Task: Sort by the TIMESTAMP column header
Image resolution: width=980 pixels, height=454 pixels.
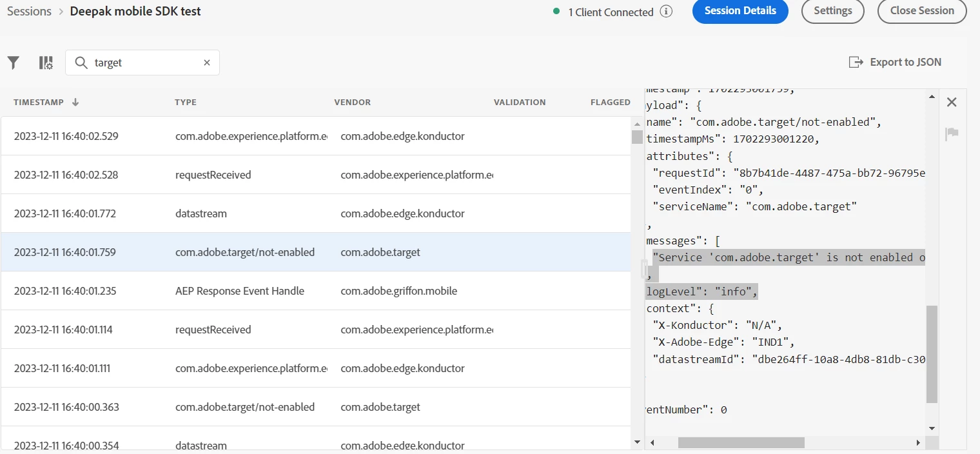Action: tap(39, 102)
